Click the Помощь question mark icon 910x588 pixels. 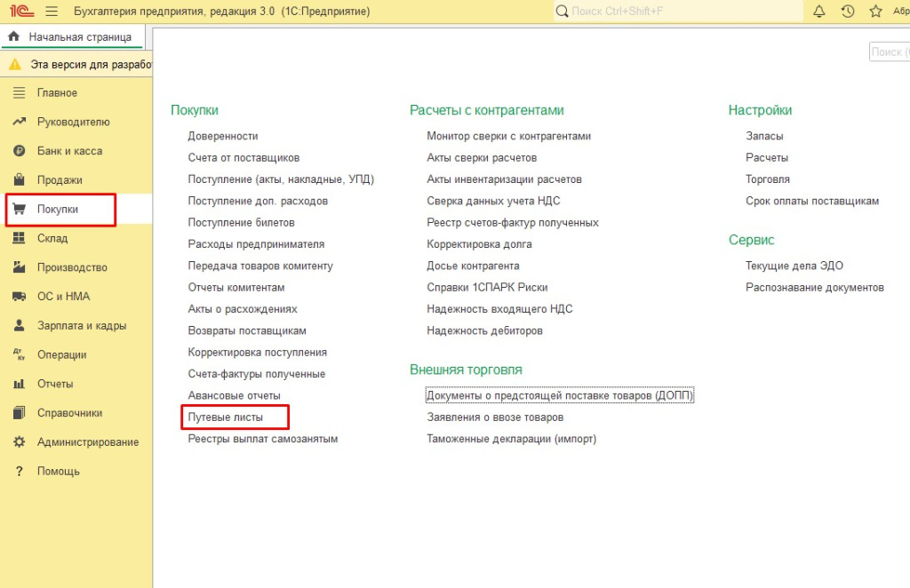click(x=20, y=471)
